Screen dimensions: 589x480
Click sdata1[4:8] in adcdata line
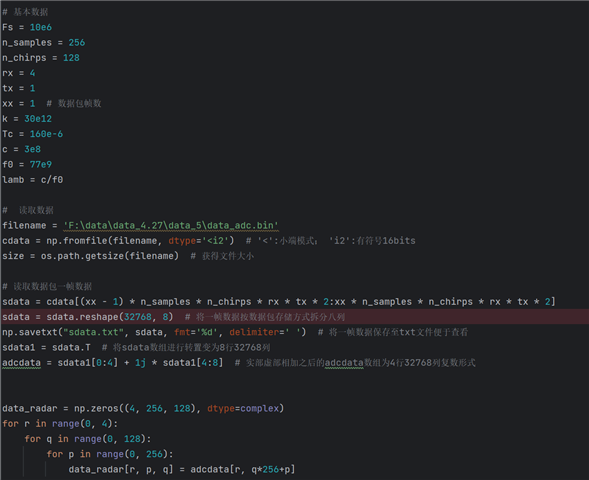193,363
